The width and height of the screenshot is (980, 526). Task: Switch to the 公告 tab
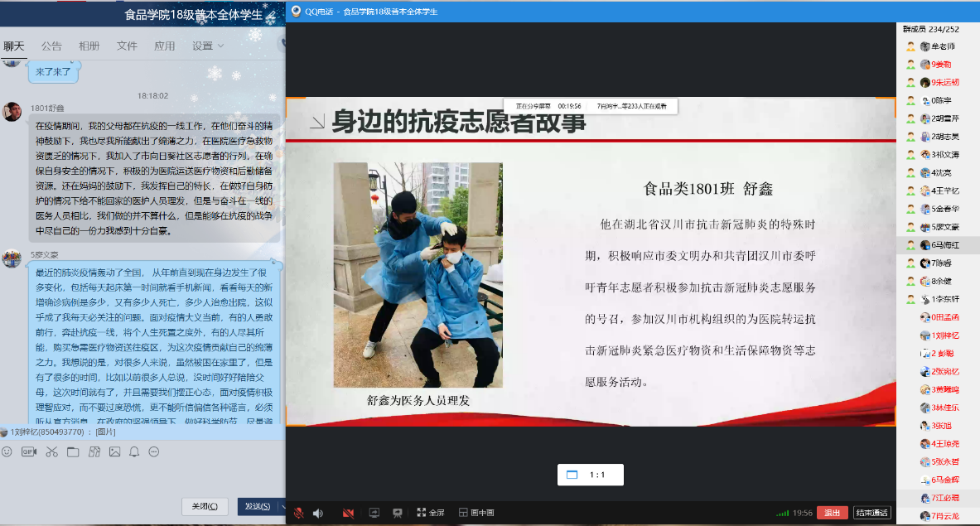click(51, 46)
